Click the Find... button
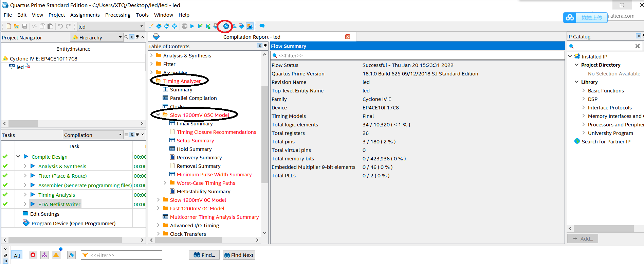The height and width of the screenshot is (264, 644). pyautogui.click(x=204, y=255)
